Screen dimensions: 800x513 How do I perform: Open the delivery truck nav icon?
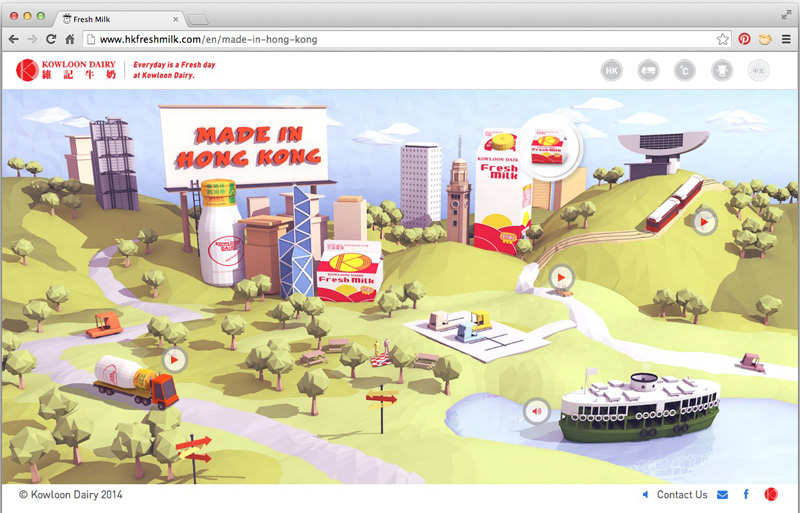pyautogui.click(x=648, y=70)
